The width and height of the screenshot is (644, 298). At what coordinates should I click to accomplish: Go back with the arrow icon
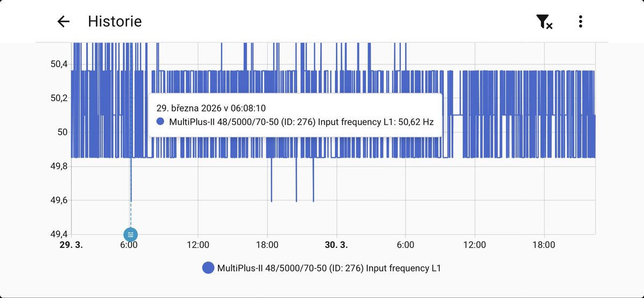pyautogui.click(x=63, y=21)
